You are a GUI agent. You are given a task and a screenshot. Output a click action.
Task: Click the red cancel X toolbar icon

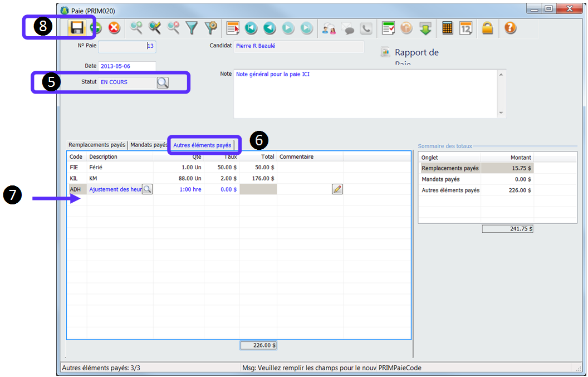click(x=114, y=28)
